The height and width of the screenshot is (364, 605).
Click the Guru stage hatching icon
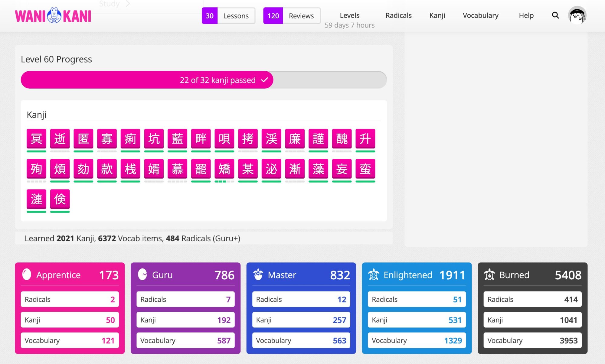pos(142,275)
